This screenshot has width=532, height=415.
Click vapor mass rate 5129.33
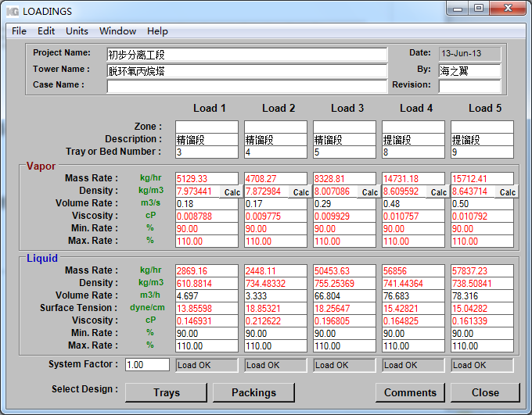(x=207, y=179)
